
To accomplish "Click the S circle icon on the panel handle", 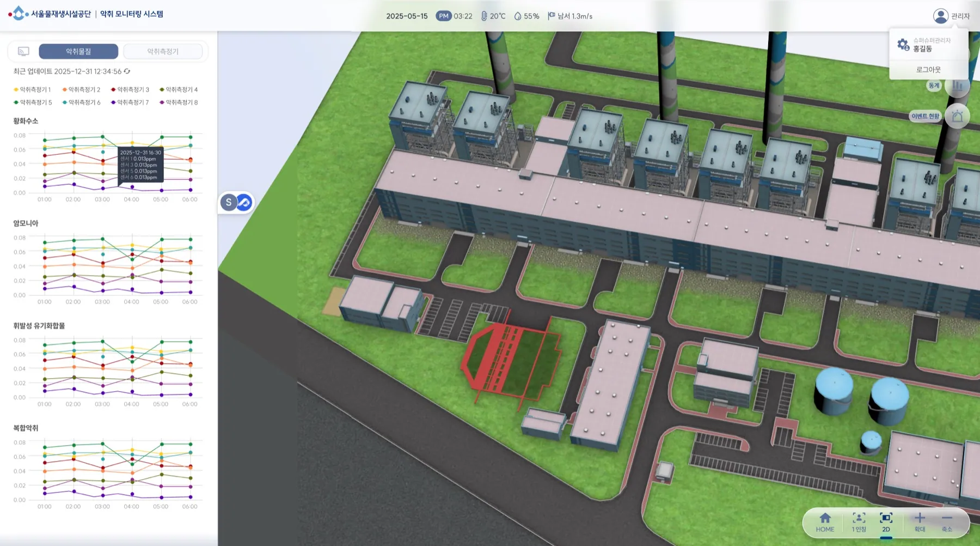I will tap(229, 203).
